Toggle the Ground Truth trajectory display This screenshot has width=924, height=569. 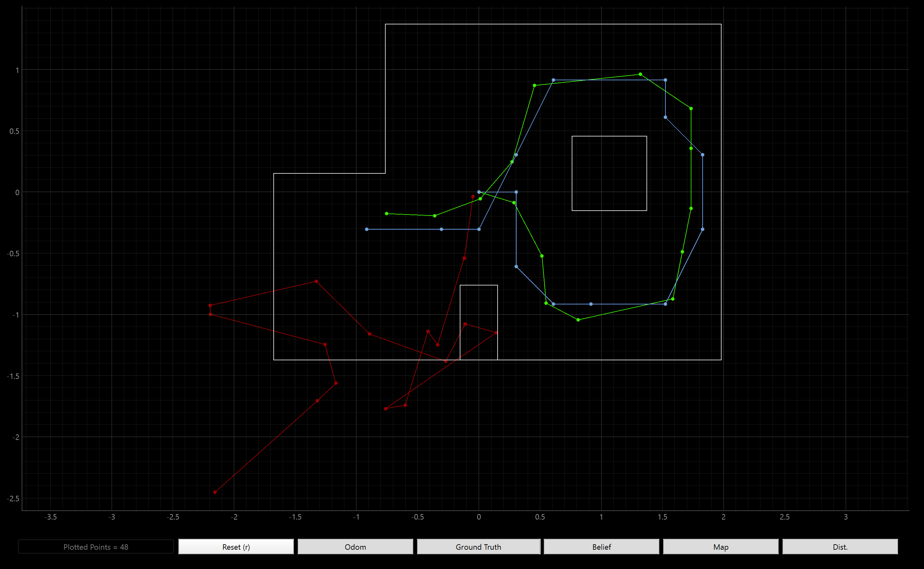click(478, 547)
